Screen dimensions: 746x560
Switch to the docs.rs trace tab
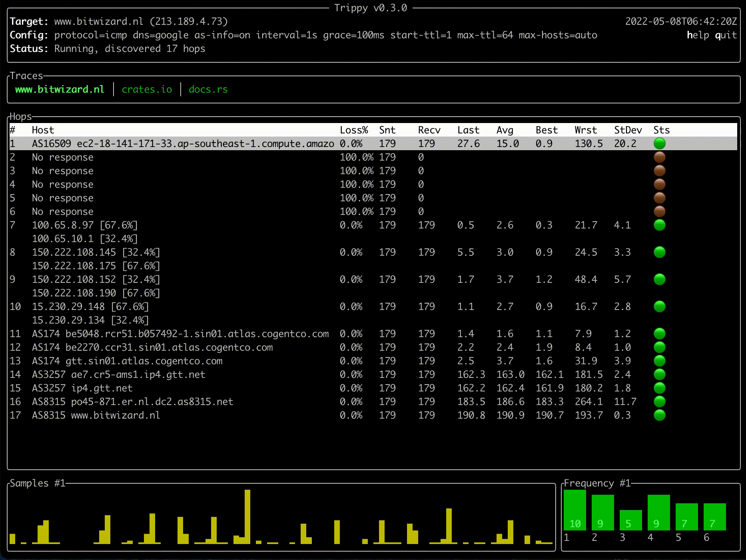point(208,89)
